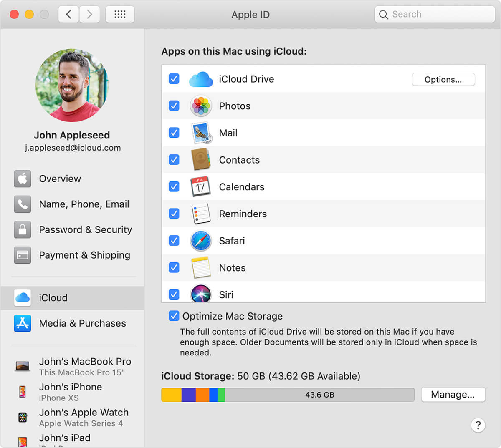The height and width of the screenshot is (448, 501).
Task: Select the Contacts address book icon
Action: pos(201,159)
